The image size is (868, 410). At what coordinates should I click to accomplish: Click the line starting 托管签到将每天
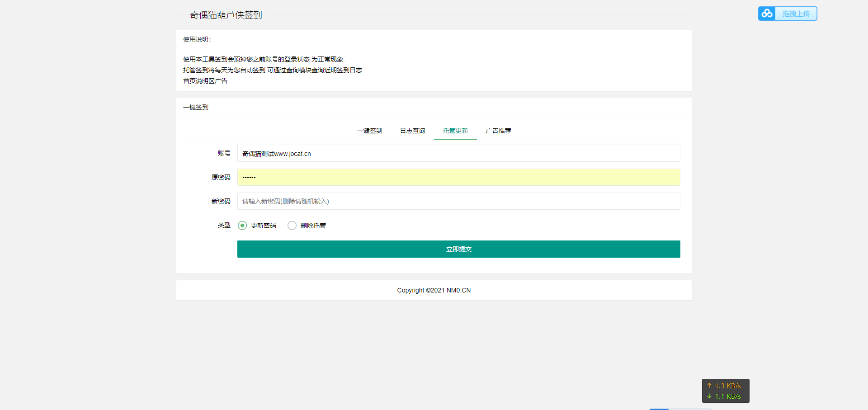pos(274,70)
